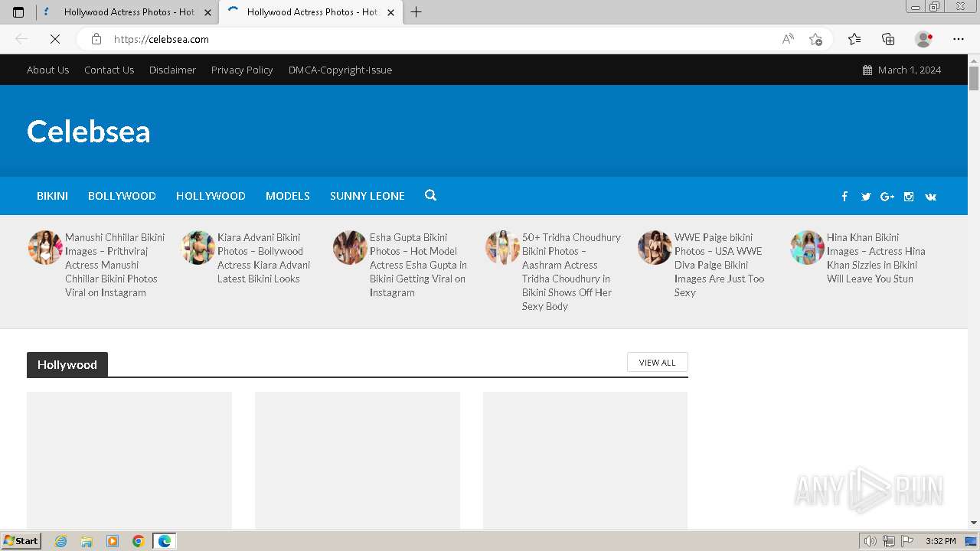This screenshot has height=551, width=980.
Task: Click the scrollbar down arrow
Action: pos(974,523)
